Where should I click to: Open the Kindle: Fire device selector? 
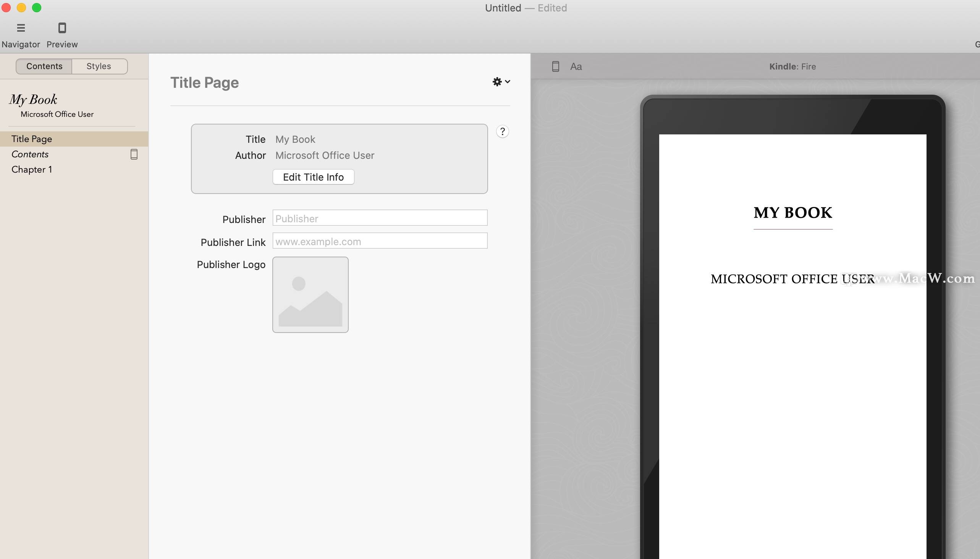(x=792, y=66)
